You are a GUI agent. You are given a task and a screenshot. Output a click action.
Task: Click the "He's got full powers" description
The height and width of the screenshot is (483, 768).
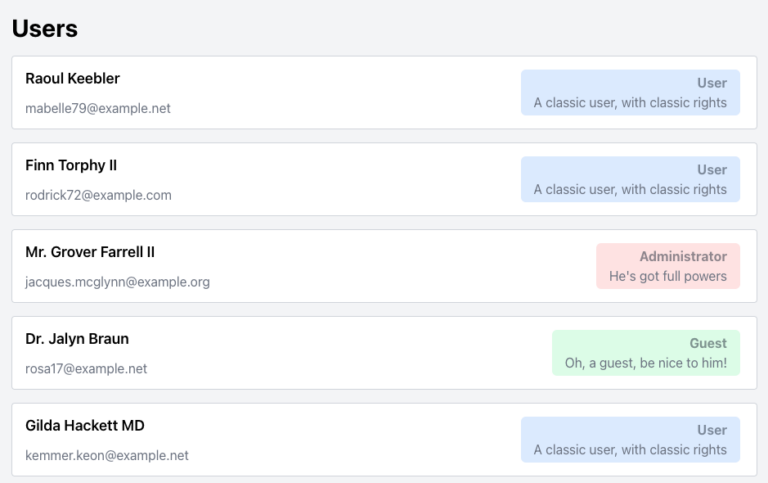pyautogui.click(x=668, y=276)
